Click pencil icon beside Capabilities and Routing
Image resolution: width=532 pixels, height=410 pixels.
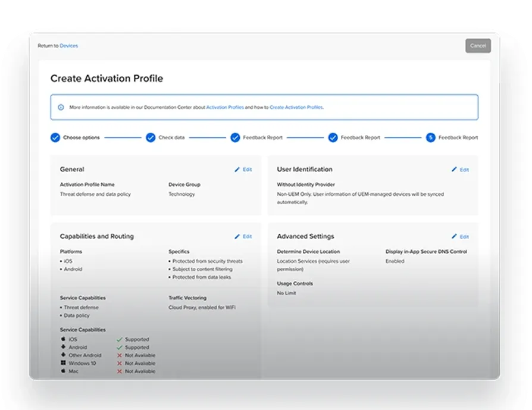pyautogui.click(x=237, y=237)
